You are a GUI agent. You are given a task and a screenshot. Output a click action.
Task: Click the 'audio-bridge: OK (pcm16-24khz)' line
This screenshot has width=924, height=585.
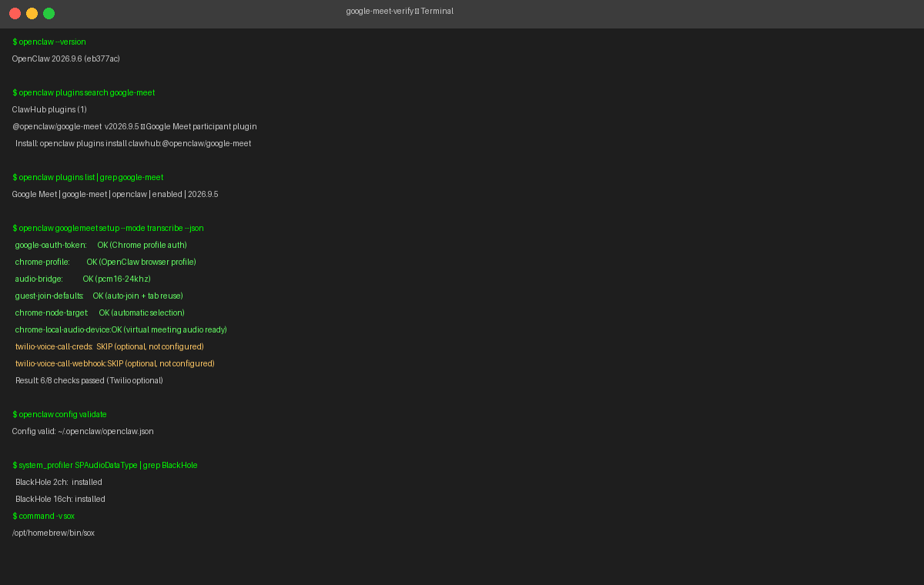83,279
